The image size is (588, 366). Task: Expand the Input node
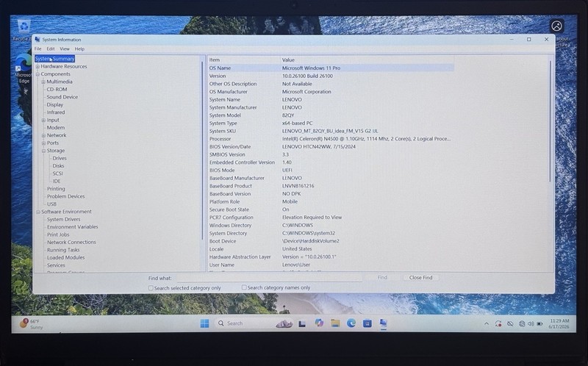coord(43,121)
